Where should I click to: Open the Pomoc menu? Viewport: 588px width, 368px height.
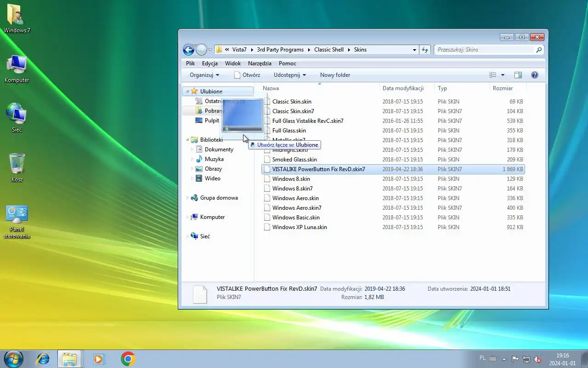click(288, 63)
